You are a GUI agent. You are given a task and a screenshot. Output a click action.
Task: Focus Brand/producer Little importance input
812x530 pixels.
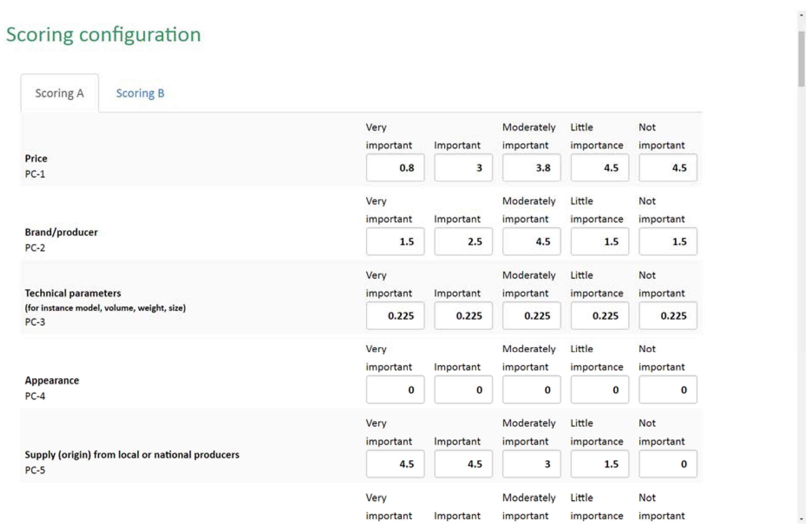(x=600, y=241)
